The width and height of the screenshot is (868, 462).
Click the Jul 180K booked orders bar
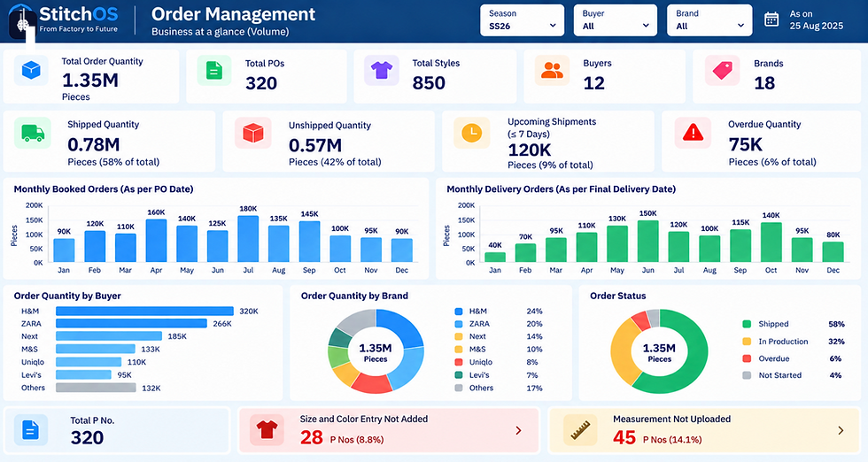(248, 238)
